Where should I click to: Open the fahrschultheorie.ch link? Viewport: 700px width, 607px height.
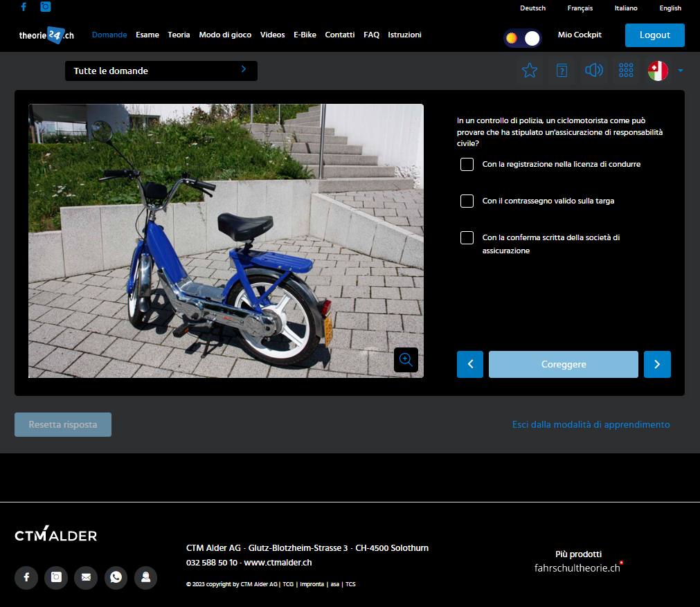tap(577, 568)
